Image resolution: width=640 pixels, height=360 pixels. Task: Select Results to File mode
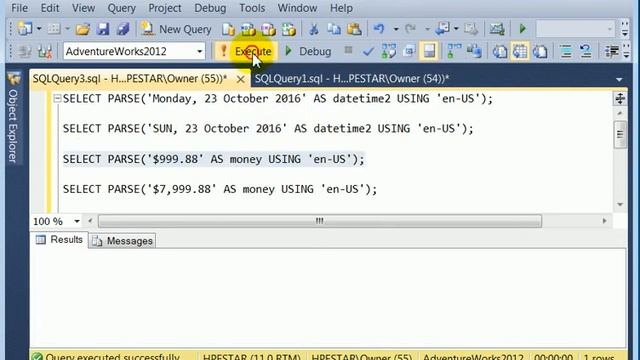pyautogui.click(x=540, y=51)
